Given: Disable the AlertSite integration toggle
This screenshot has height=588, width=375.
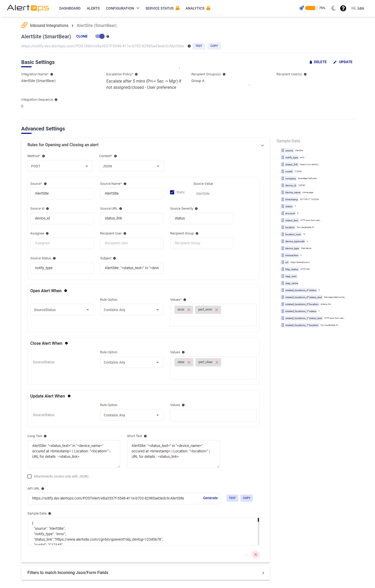Looking at the screenshot, I should point(100,36).
